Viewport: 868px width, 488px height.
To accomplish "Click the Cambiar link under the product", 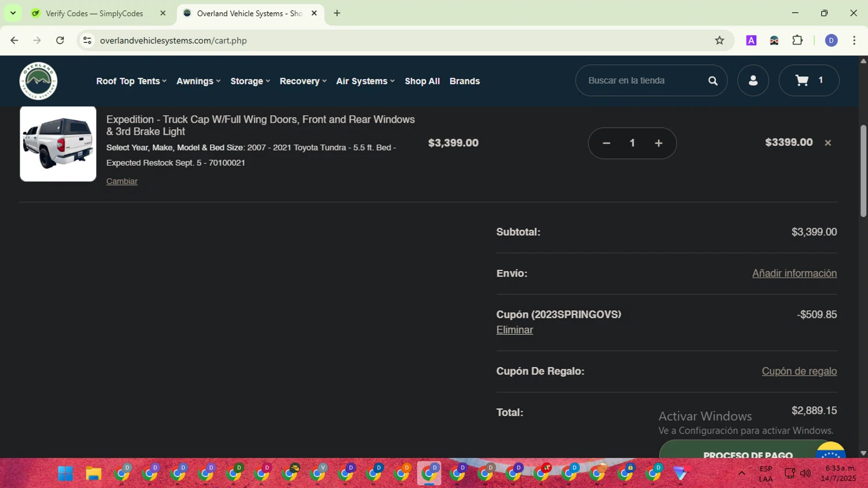I will (x=122, y=181).
